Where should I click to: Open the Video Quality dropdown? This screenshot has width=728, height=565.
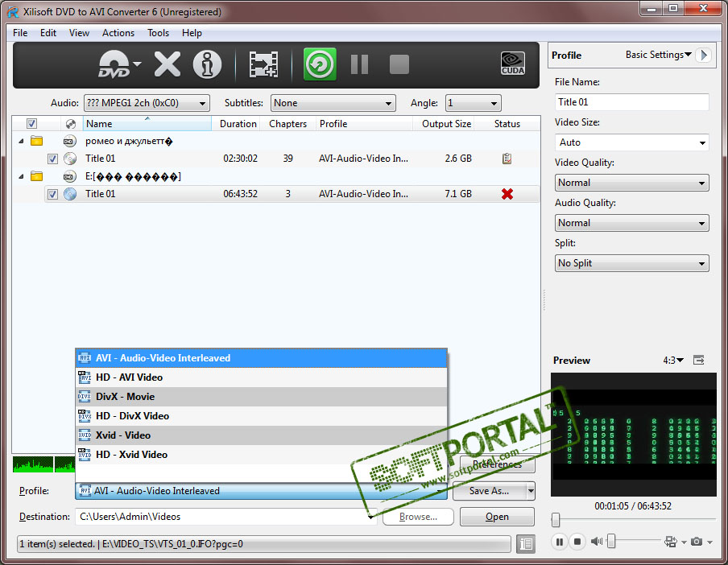click(x=631, y=183)
